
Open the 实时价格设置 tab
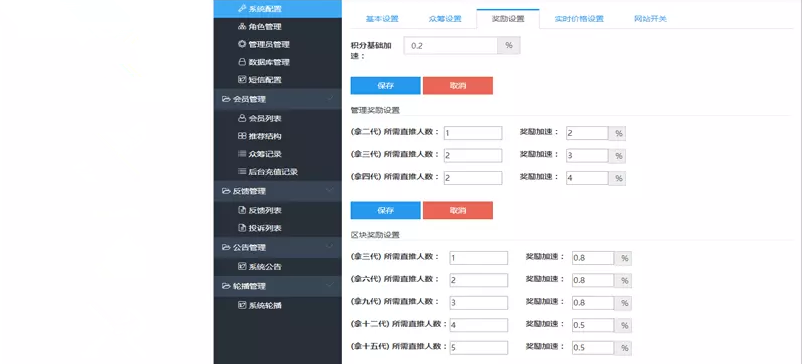tap(579, 19)
